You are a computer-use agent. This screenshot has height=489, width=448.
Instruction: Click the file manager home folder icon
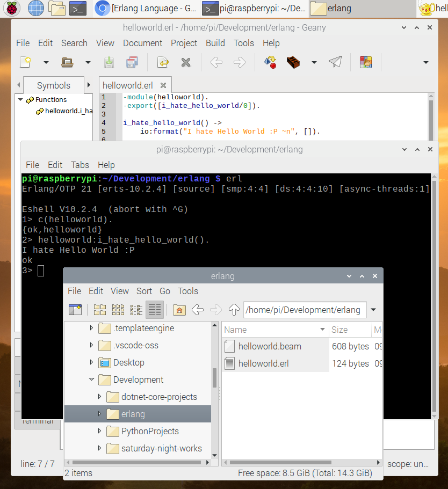coord(179,310)
